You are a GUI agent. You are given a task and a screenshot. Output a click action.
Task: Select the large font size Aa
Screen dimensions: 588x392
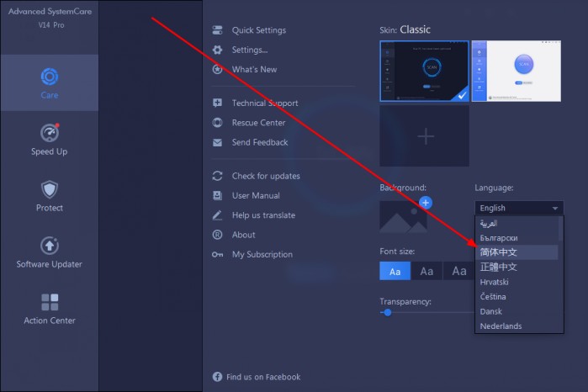(459, 271)
